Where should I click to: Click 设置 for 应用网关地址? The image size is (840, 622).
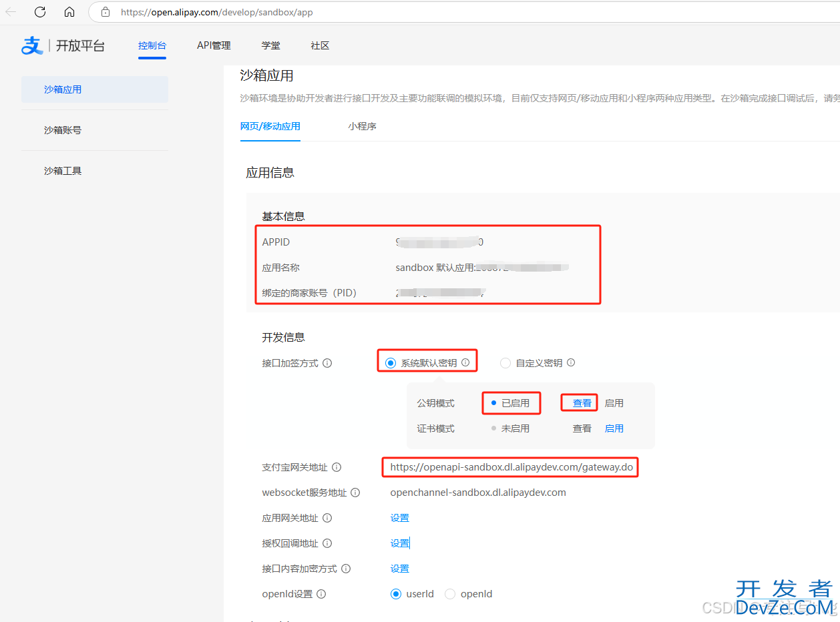[400, 518]
